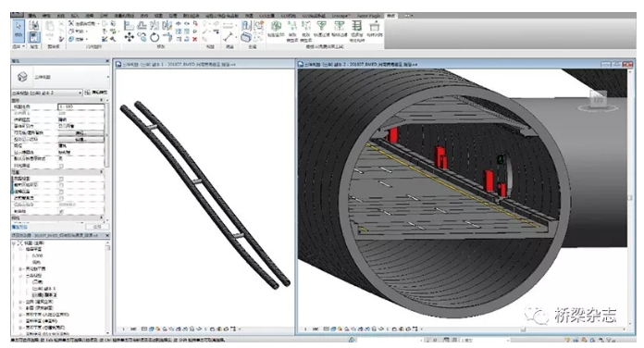Screen dimensions: 644x348
Task: Click Edit button for Graphic Display Options
Action: pos(80,139)
